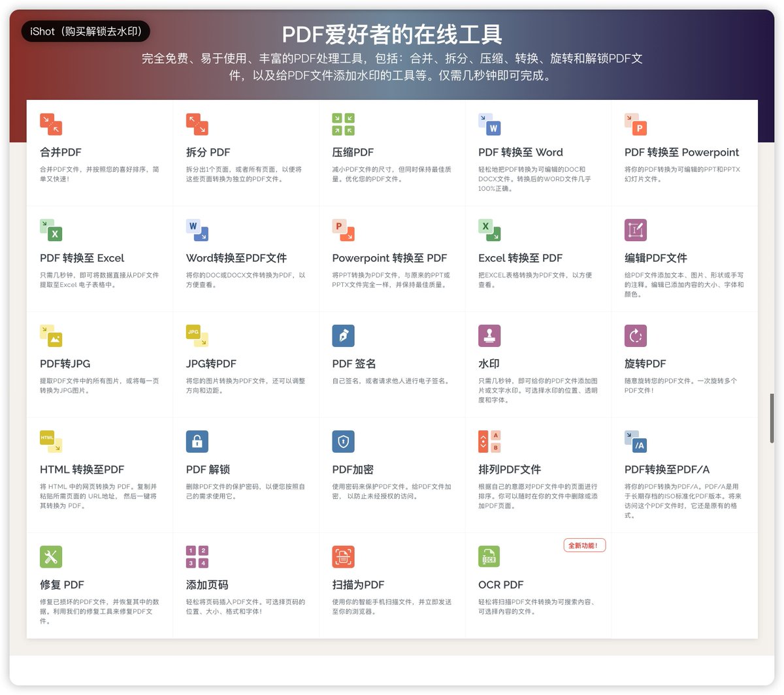The height and width of the screenshot is (695, 784).
Task: Go to the PDF加密 title link
Action: 353,470
